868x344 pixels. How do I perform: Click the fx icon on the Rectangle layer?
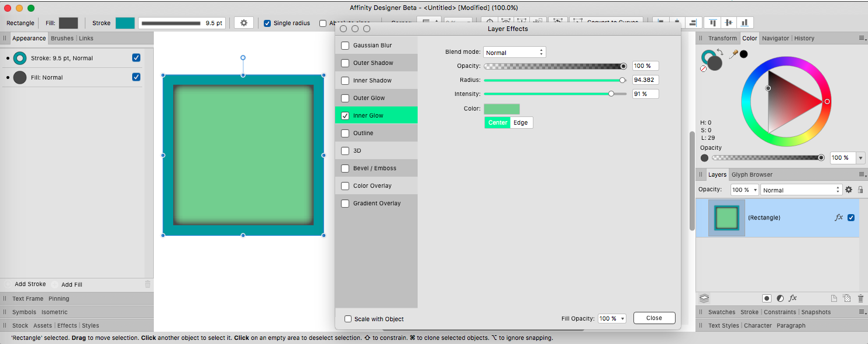pos(840,217)
